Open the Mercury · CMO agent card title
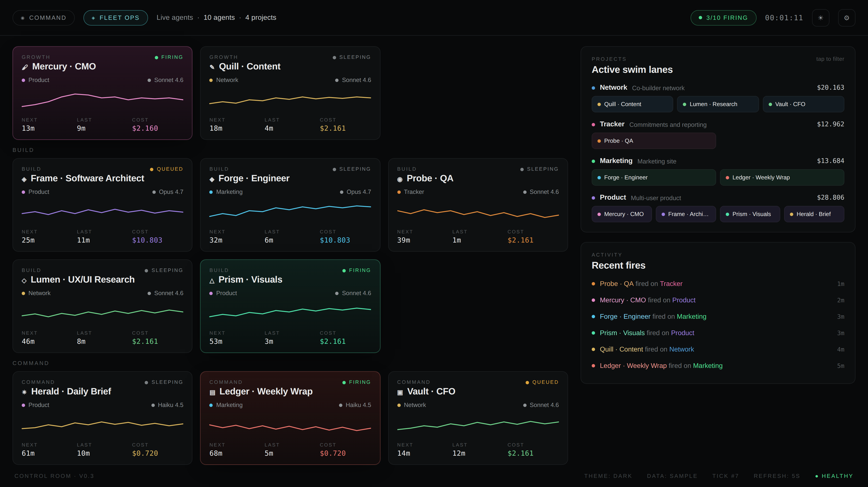The height and width of the screenshot is (487, 868). [x=64, y=66]
